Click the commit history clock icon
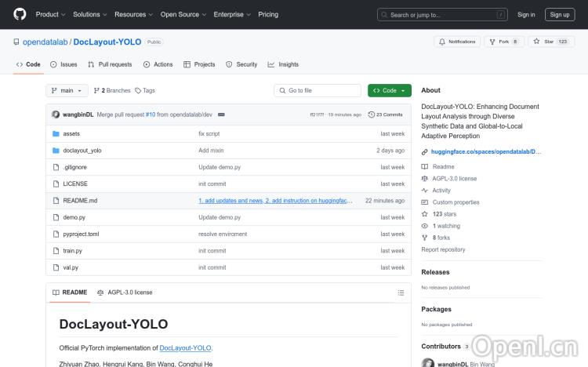 tap(371, 114)
